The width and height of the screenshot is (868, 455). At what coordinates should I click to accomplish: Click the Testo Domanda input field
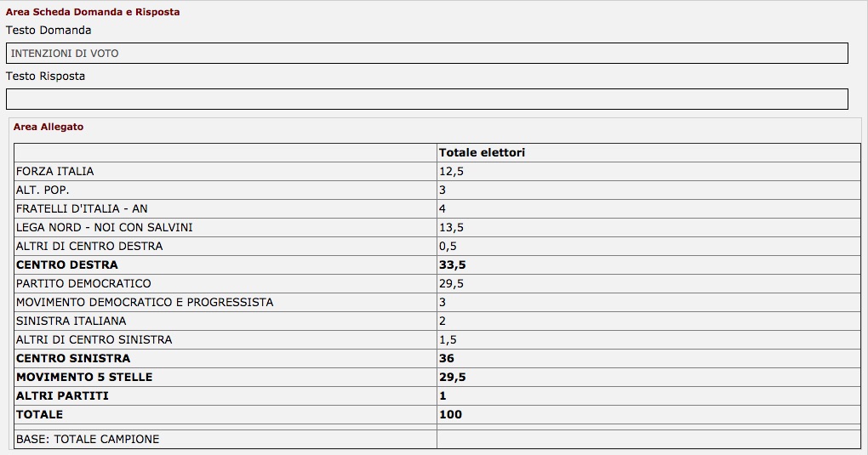click(427, 53)
